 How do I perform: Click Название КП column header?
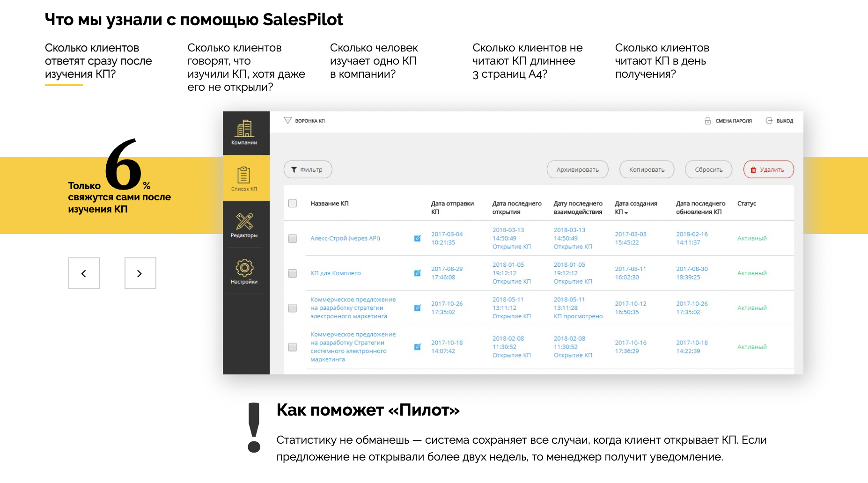coord(329,203)
